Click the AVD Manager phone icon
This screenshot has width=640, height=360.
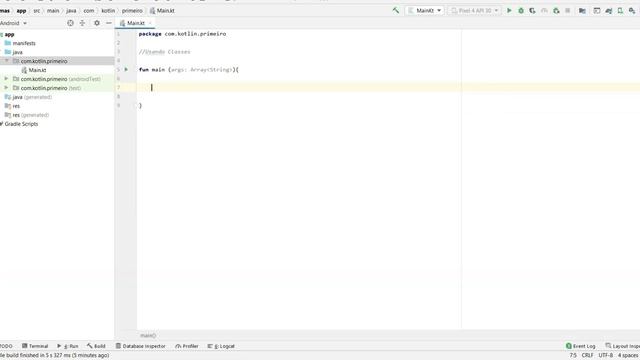[620, 11]
